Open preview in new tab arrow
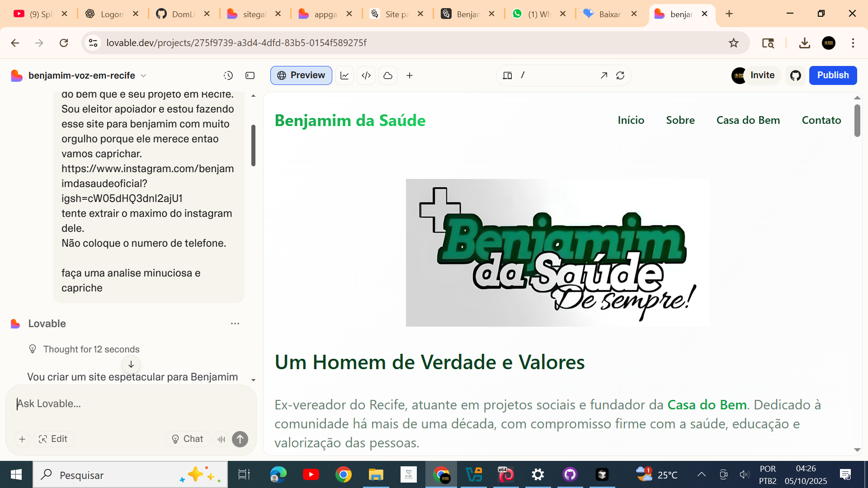Image resolution: width=868 pixels, height=488 pixels. pos(604,75)
